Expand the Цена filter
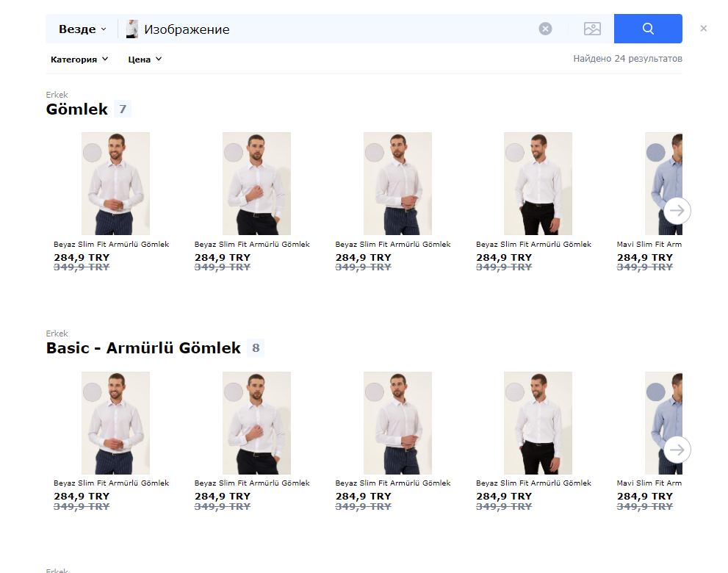Viewport: 728px width, 573px height. point(145,59)
